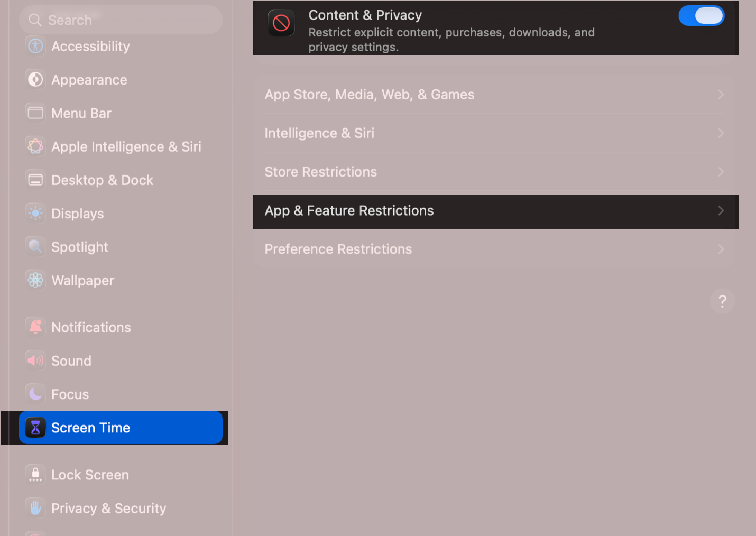Viewport: 756px width, 536px height.
Task: Open App & Feature Restrictions
Action: [x=496, y=210]
